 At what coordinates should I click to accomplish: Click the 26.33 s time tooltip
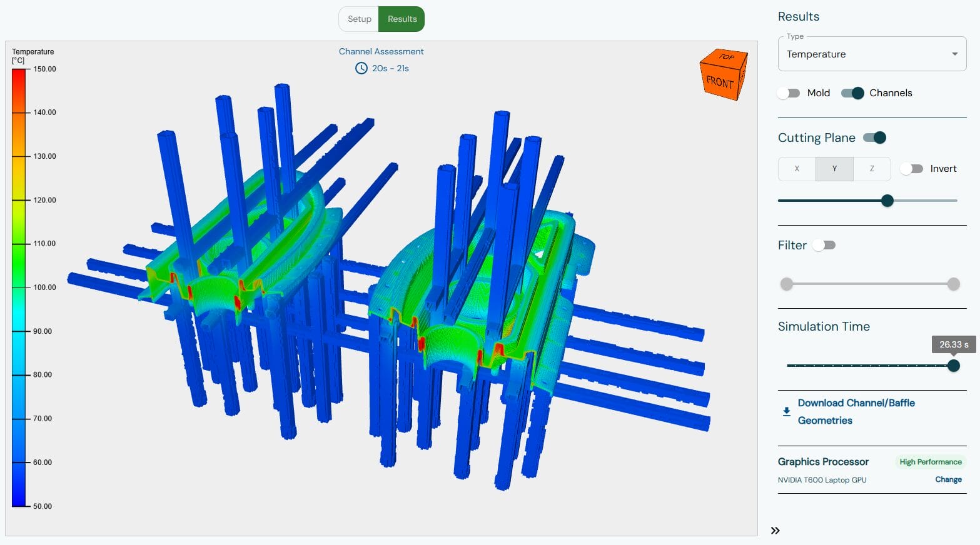pos(953,344)
